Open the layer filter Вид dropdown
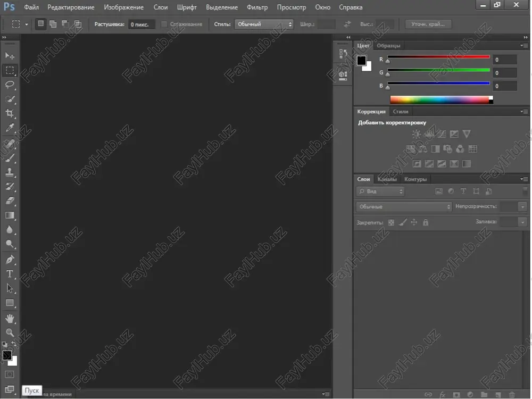The height and width of the screenshot is (399, 532). (x=380, y=192)
